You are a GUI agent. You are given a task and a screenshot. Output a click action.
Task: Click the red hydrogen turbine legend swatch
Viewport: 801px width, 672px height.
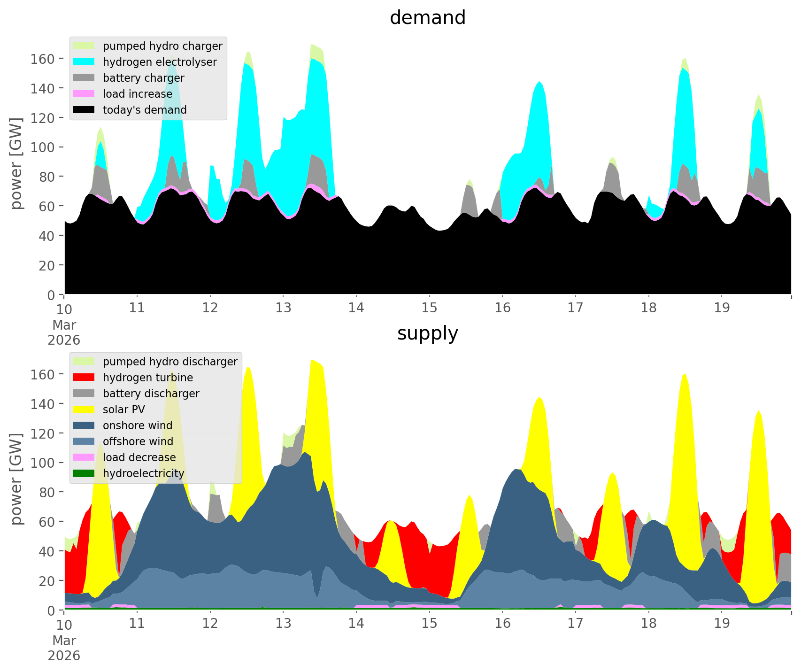point(84,378)
